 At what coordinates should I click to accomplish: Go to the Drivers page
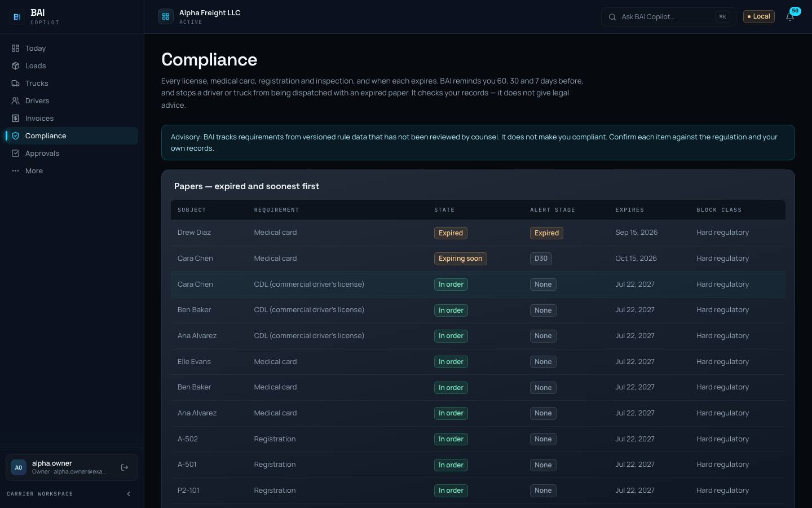click(x=72, y=101)
